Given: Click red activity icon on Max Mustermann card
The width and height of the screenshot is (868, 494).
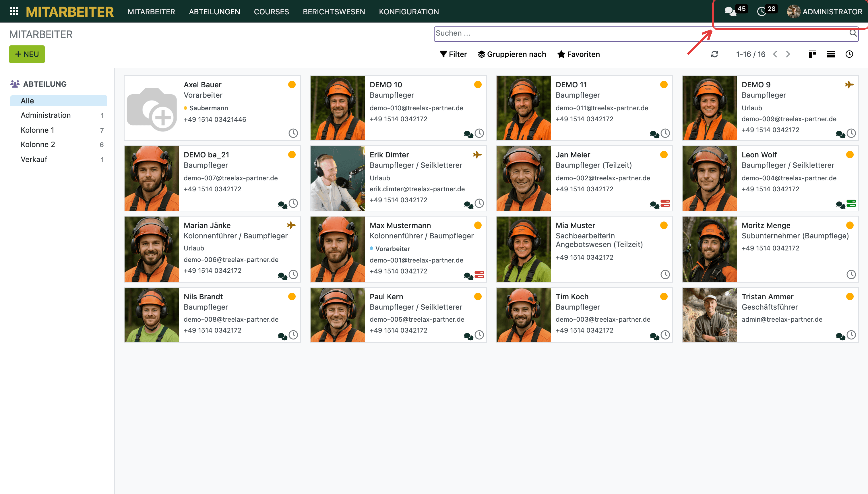Looking at the screenshot, I should click(x=479, y=275).
